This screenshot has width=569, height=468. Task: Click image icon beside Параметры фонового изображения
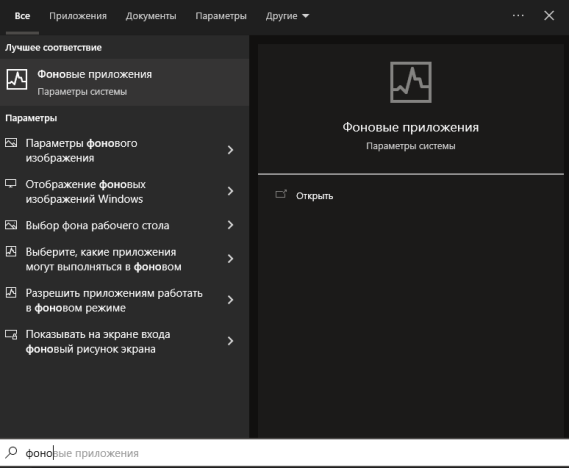(11, 143)
